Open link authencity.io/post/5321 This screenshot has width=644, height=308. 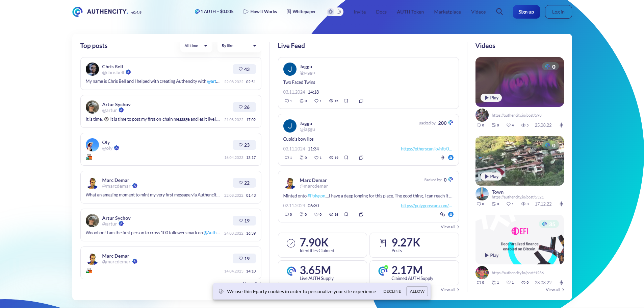[x=518, y=197]
